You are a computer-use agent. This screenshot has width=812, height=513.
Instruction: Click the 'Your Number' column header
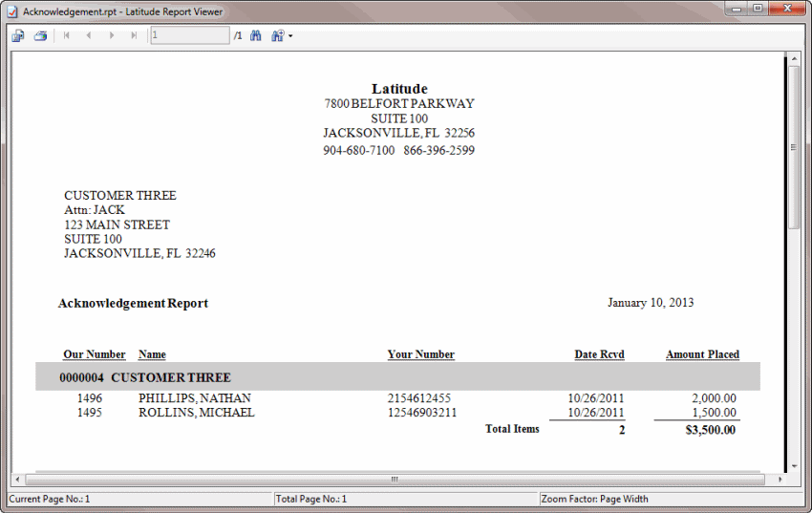click(x=421, y=354)
